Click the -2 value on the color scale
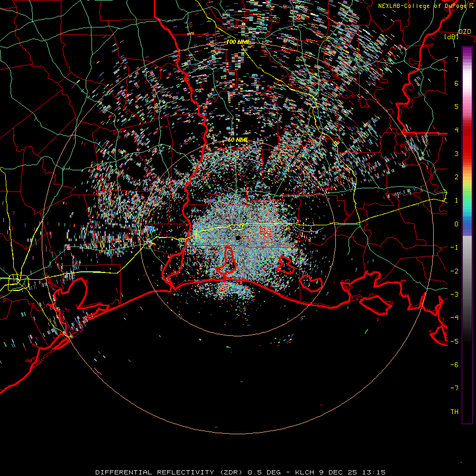The image size is (476, 476). (454, 271)
